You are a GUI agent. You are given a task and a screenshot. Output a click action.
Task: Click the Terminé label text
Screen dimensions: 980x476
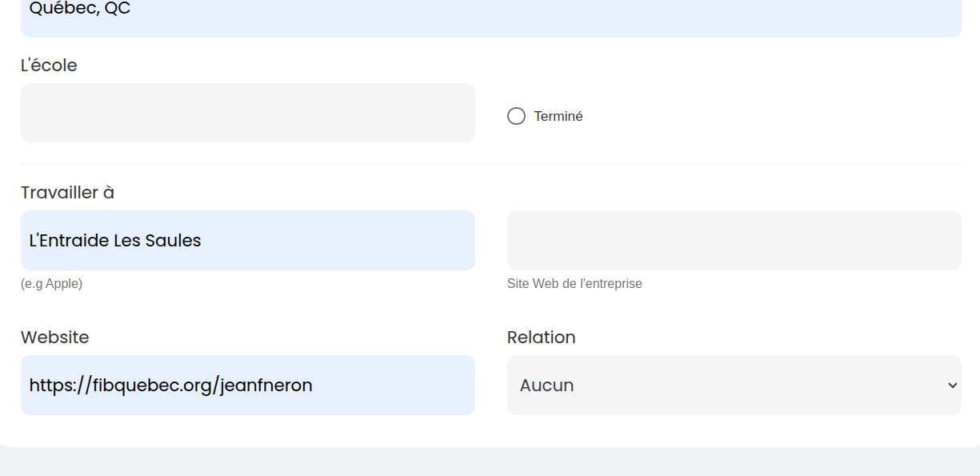coord(558,116)
